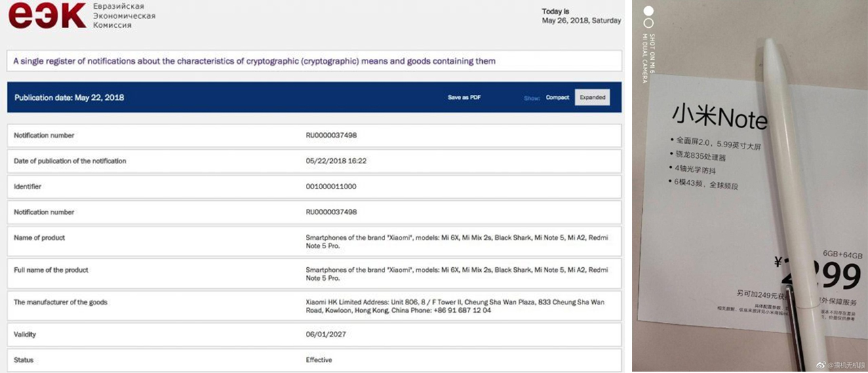868x373 pixels.
Task: Click the Евразийская Экономическая Комиссия text
Action: pyautogui.click(x=124, y=15)
